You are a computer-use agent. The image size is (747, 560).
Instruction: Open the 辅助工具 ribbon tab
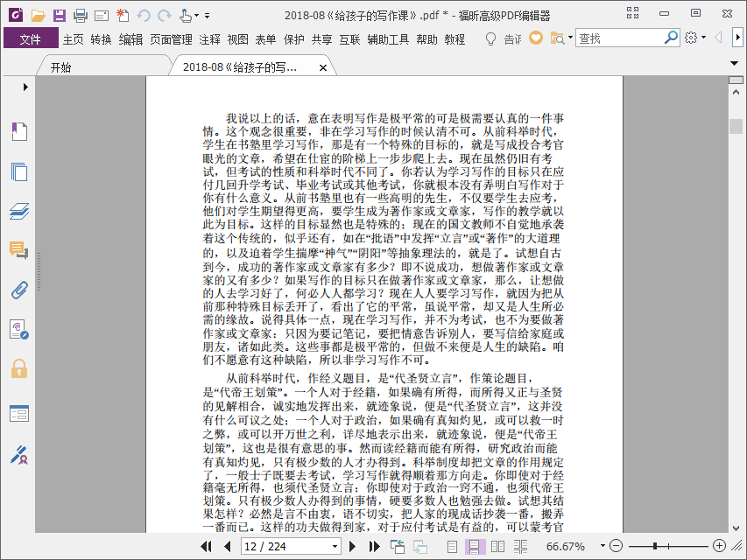pos(388,39)
